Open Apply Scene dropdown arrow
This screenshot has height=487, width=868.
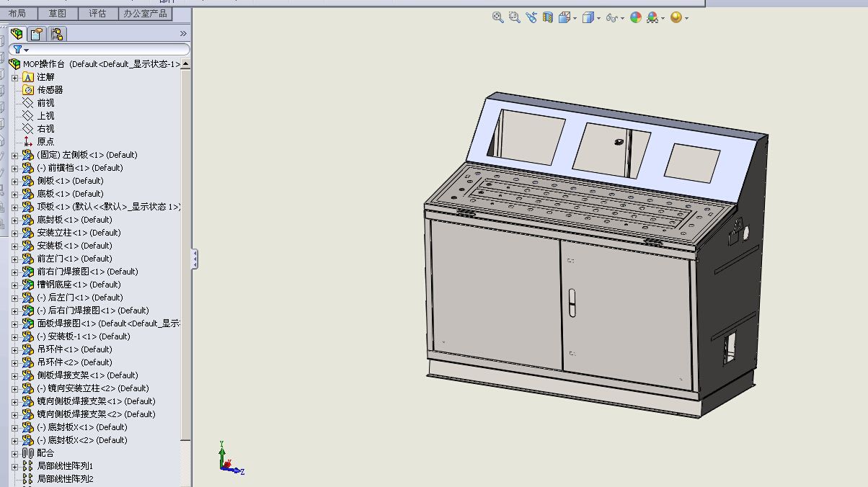(663, 19)
